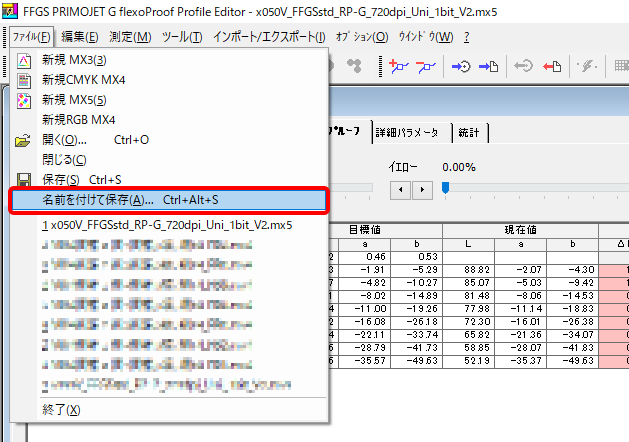Click the イエロー slider right arrow button
Image resolution: width=629 pixels, height=442 pixels.
(422, 190)
